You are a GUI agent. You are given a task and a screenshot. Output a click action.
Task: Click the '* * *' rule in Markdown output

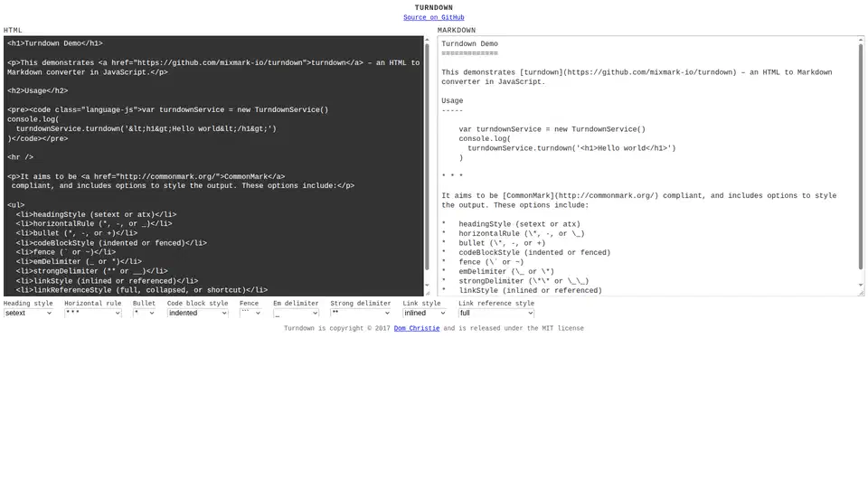[x=452, y=176]
